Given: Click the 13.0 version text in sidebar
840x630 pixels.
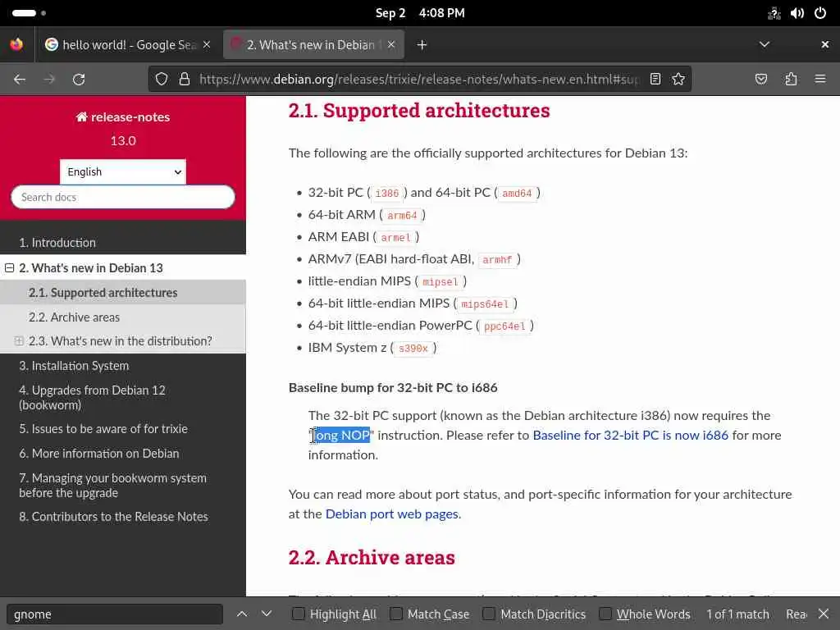Looking at the screenshot, I should tap(123, 141).
